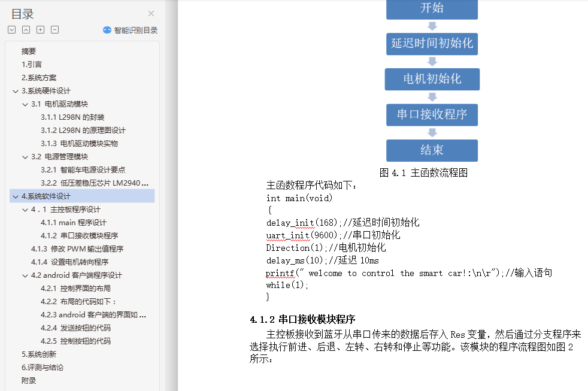588x391 pixels.
Task: Collapse the 3.系统硬件设计 chevron
Action: click(16, 91)
